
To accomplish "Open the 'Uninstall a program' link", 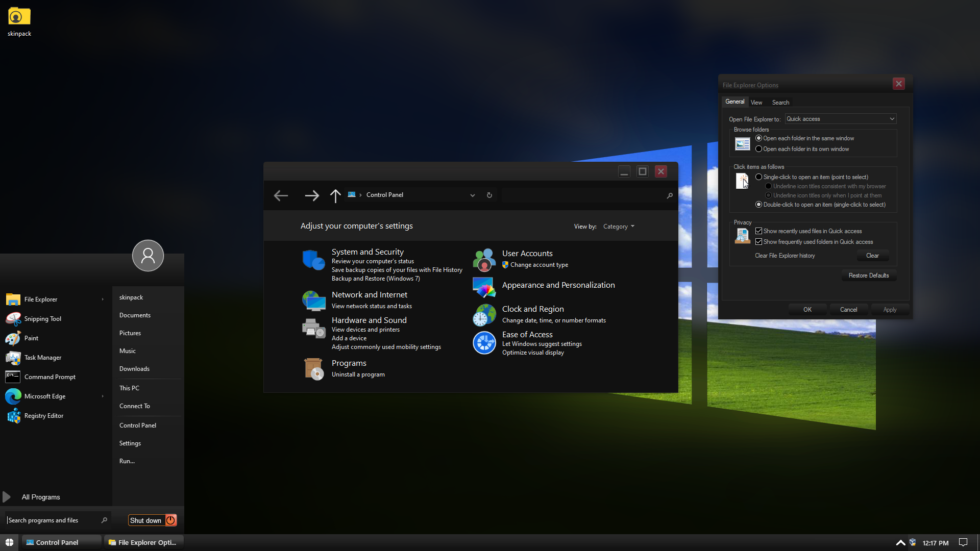I will (358, 374).
